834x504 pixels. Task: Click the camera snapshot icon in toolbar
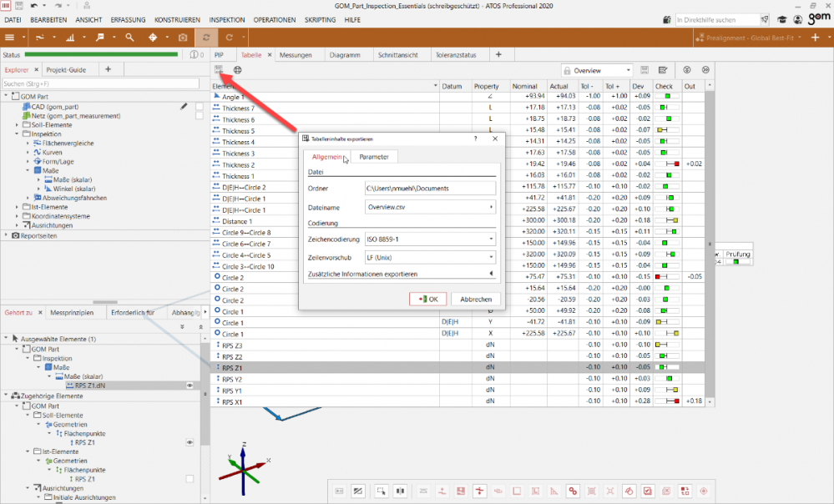click(183, 38)
